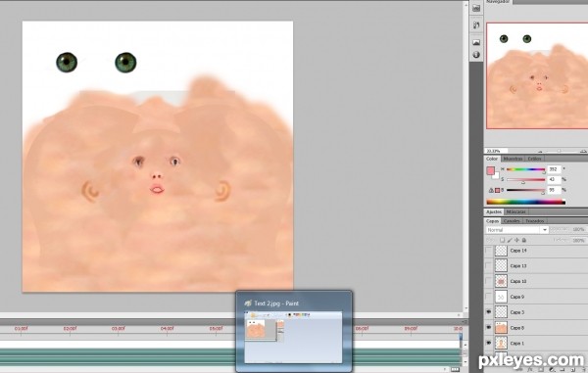Click the add layer mask icon
Screen dimensions: 588x373
click(540, 370)
